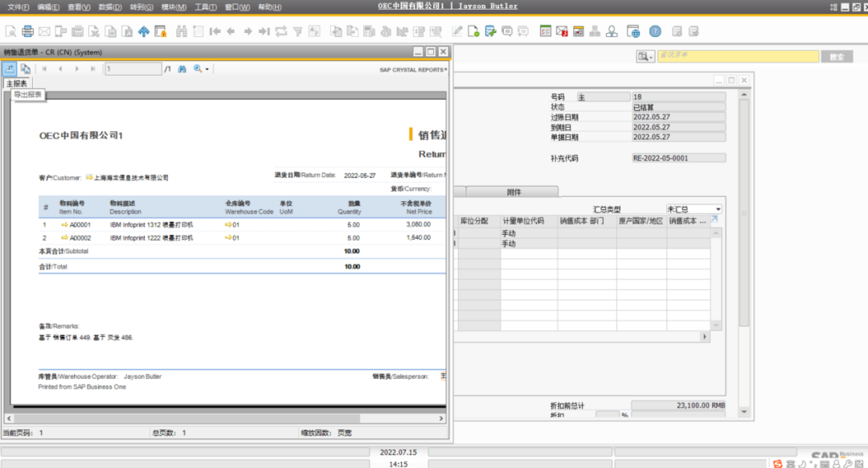This screenshot has width=868, height=468.
Task: Click the item grid right scroll arrow
Action: coord(705,336)
